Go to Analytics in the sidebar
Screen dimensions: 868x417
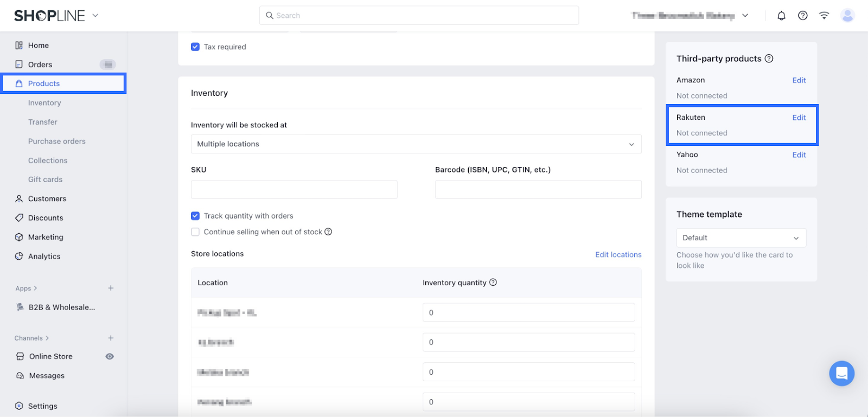coord(44,256)
